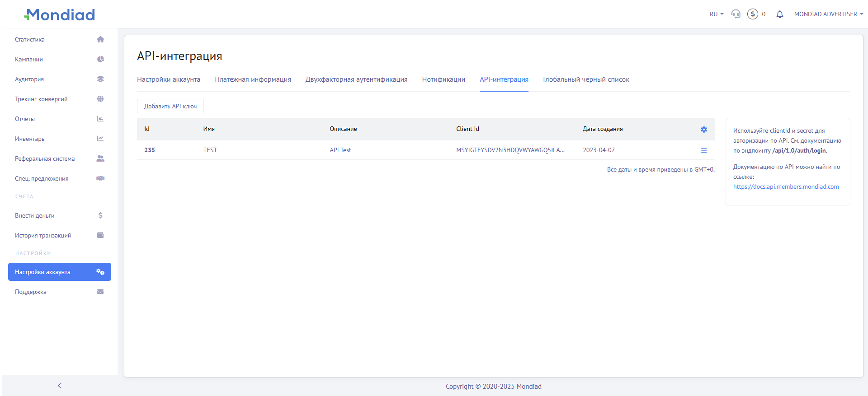Open the Глобальный черный список tab

click(x=586, y=79)
